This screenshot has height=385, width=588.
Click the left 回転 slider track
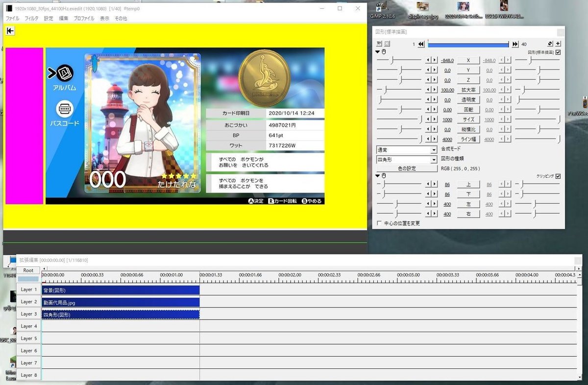point(399,110)
